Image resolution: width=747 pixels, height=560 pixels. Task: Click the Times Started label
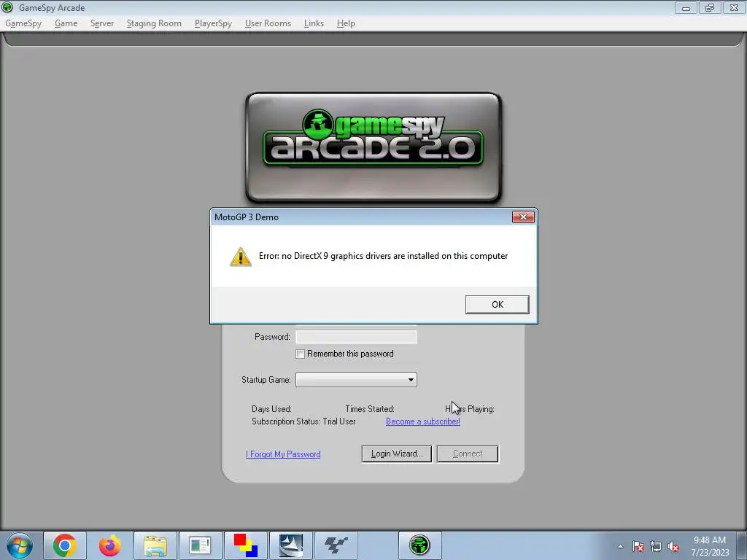[370, 409]
